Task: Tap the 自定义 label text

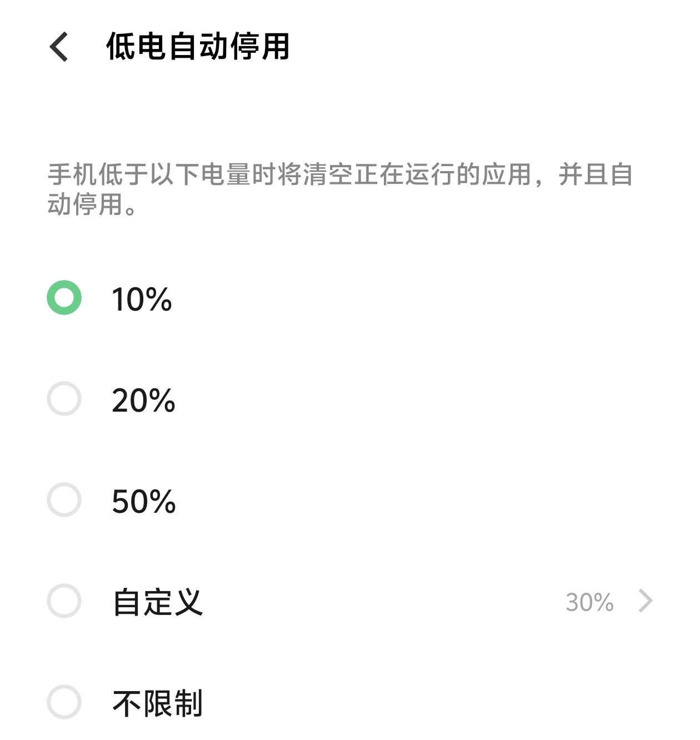Action: (158, 602)
